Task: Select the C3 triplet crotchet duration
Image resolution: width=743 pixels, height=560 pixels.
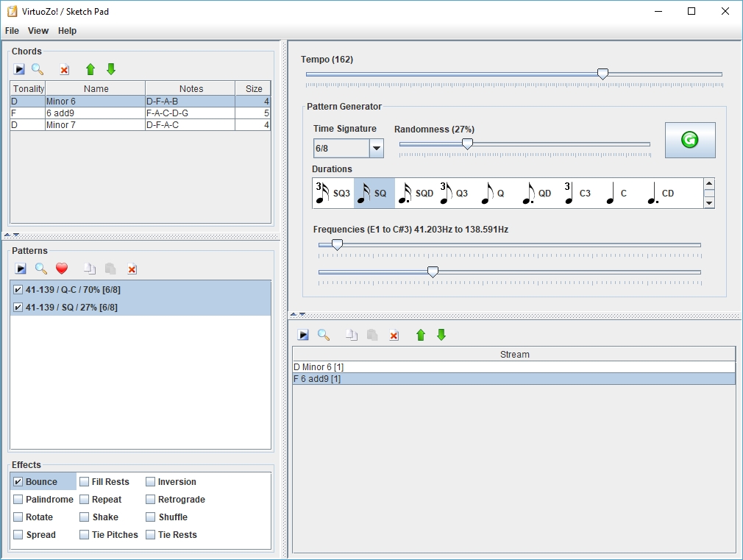Action: (577, 194)
